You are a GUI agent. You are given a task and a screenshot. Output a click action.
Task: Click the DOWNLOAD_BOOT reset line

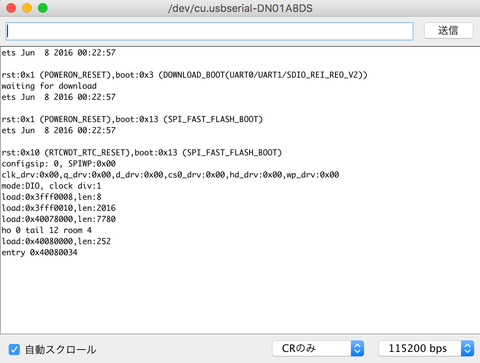184,75
